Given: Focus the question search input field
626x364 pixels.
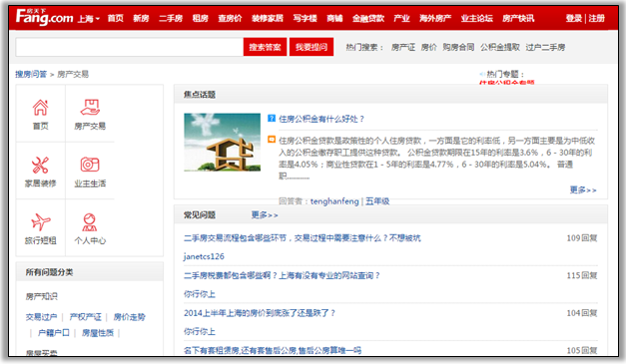Looking at the screenshot, I should (x=130, y=47).
